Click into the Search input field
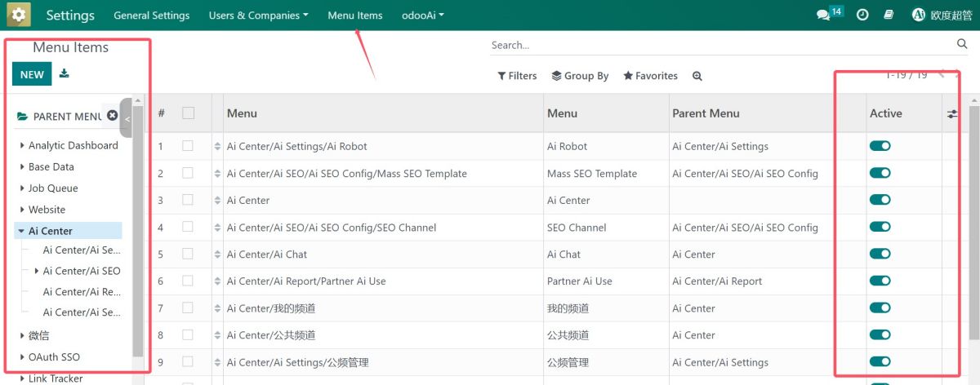This screenshot has height=385, width=980. click(x=719, y=45)
